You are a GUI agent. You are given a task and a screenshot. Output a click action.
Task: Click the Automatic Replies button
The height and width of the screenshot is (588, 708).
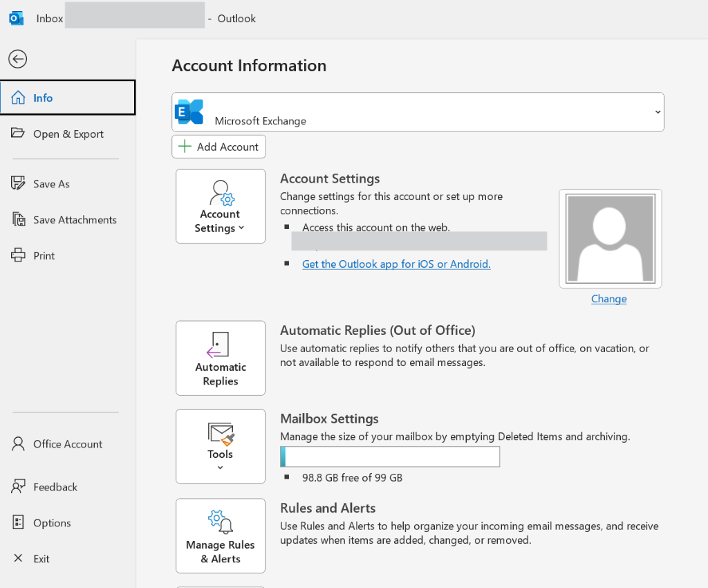[220, 358]
